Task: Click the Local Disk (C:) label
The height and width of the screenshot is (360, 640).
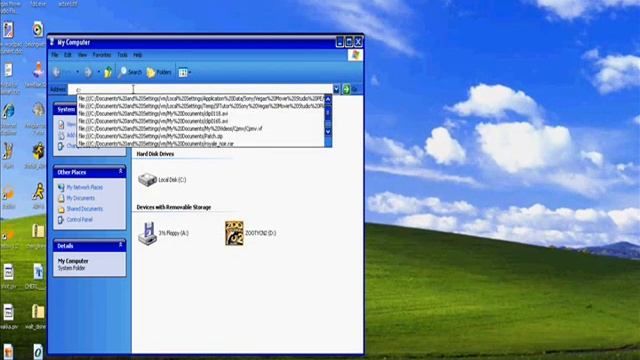Action: 172,180
